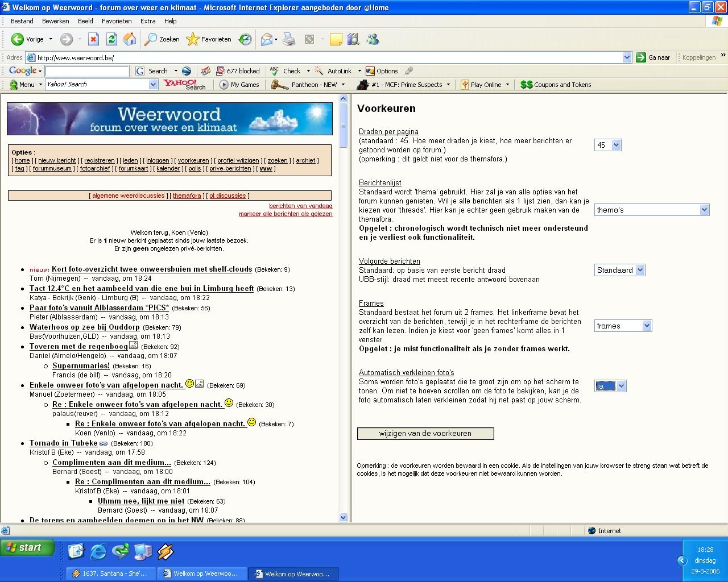The image size is (728, 582).
Task: Open the Vorige back-history dropdown arrow
Action: [51, 39]
